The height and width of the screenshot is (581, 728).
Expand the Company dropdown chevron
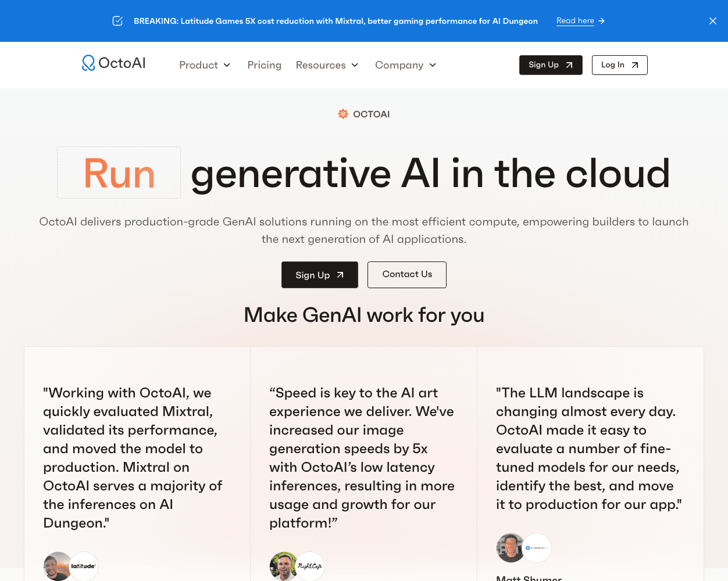pos(433,65)
